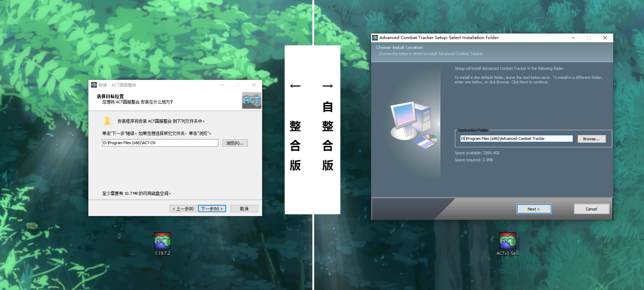Click Next > in Advanced Combat Tracker Setup
The image size is (644, 290).
(534, 209)
